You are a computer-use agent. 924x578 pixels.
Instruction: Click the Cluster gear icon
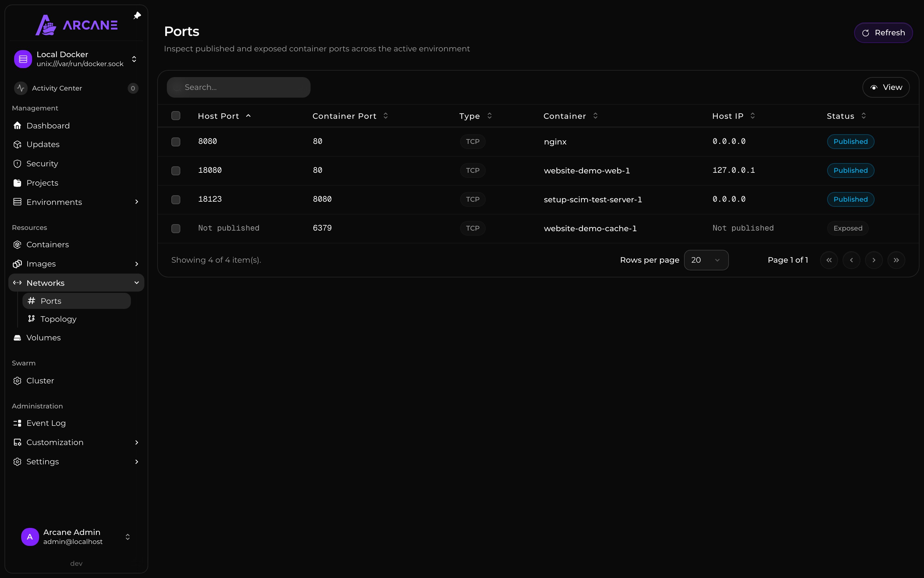17,381
